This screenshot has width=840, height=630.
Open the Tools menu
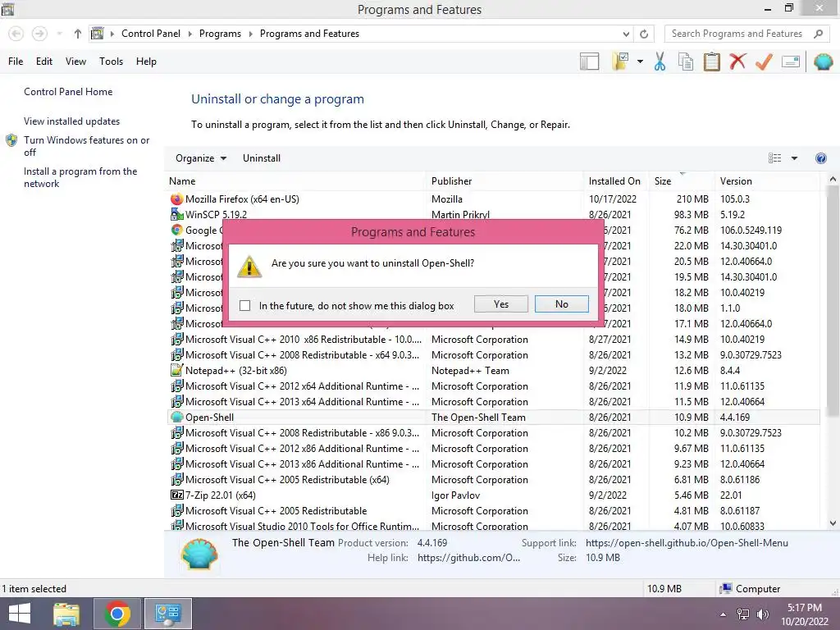tap(111, 62)
